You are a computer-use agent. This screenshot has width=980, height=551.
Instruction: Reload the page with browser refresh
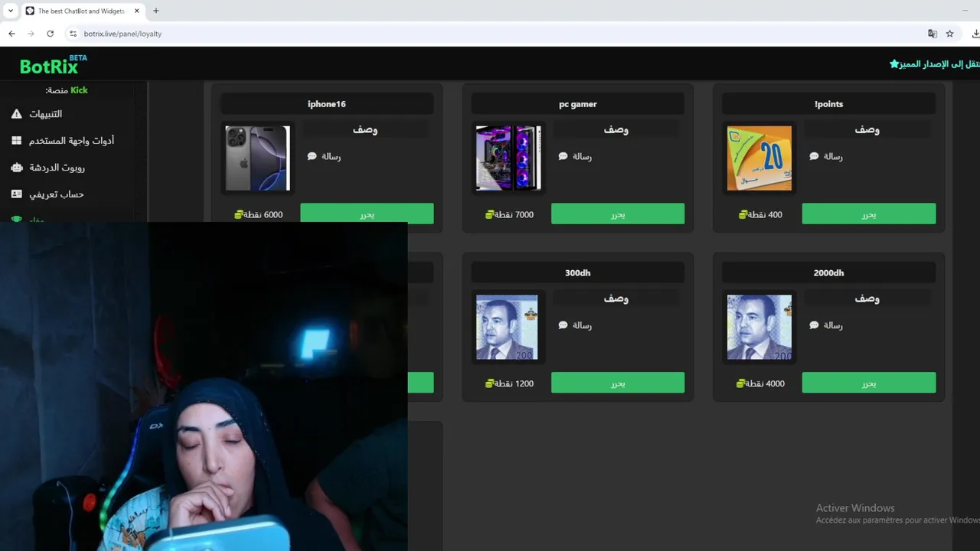coord(50,34)
